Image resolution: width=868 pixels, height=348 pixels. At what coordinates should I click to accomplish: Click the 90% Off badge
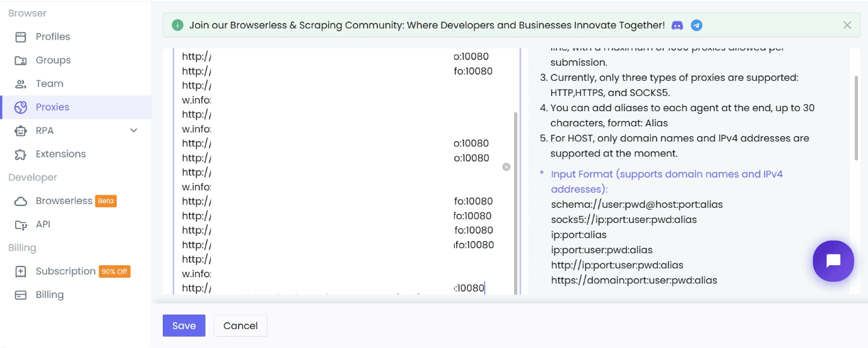(114, 272)
